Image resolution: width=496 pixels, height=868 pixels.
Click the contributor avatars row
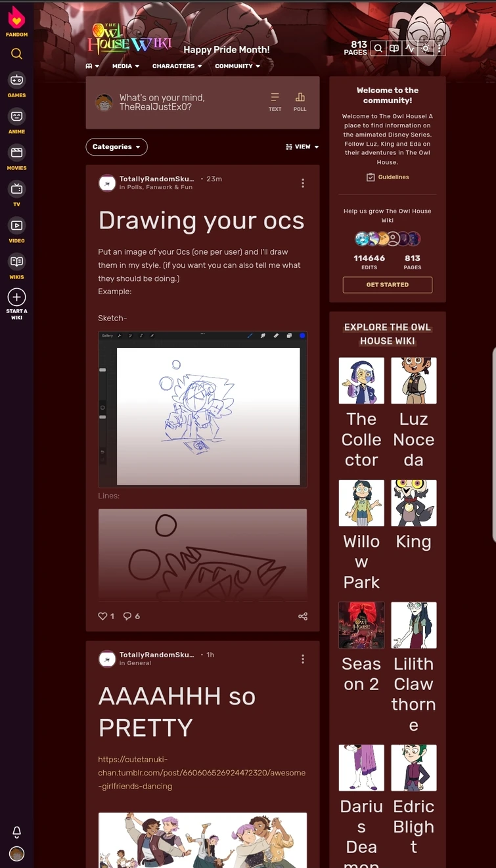coord(388,239)
